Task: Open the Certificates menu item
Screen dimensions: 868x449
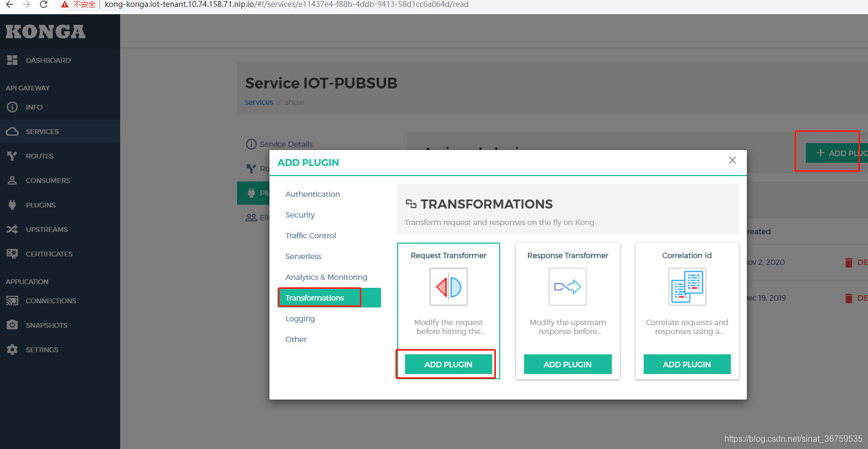Action: click(60, 254)
